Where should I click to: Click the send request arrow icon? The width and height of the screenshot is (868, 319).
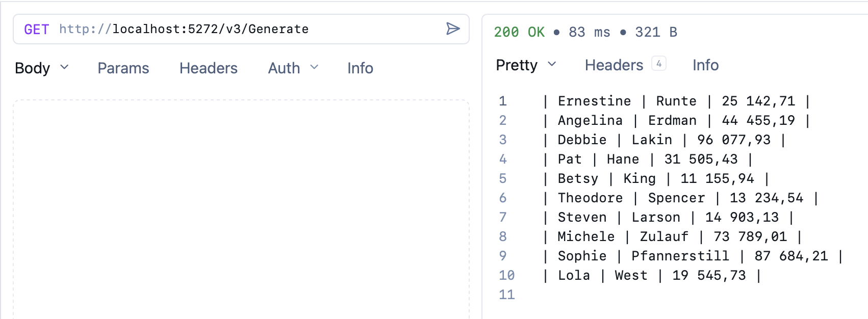pos(452,29)
